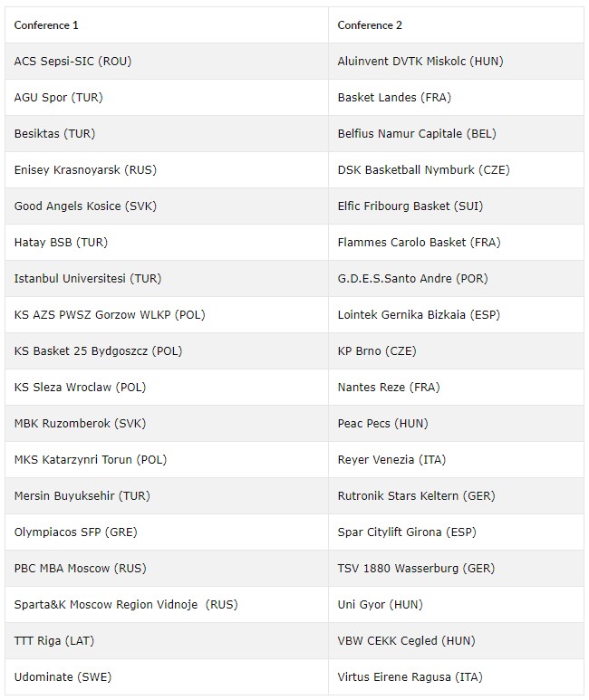
Task: Click Flammes Carolo Basket (FRA) cell
Action: point(419,242)
